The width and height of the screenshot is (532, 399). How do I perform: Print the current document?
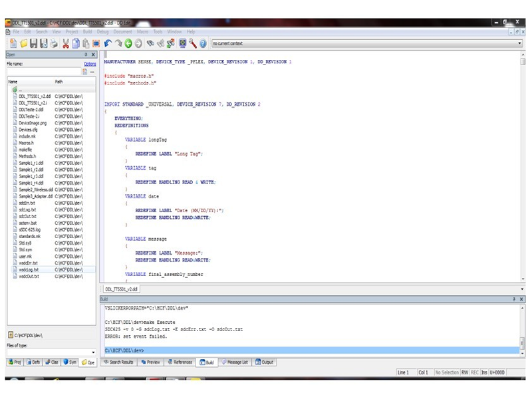click(54, 43)
